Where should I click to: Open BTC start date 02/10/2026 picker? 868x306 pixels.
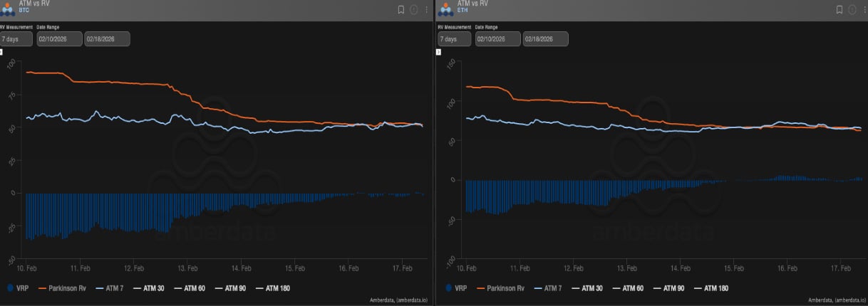59,39
